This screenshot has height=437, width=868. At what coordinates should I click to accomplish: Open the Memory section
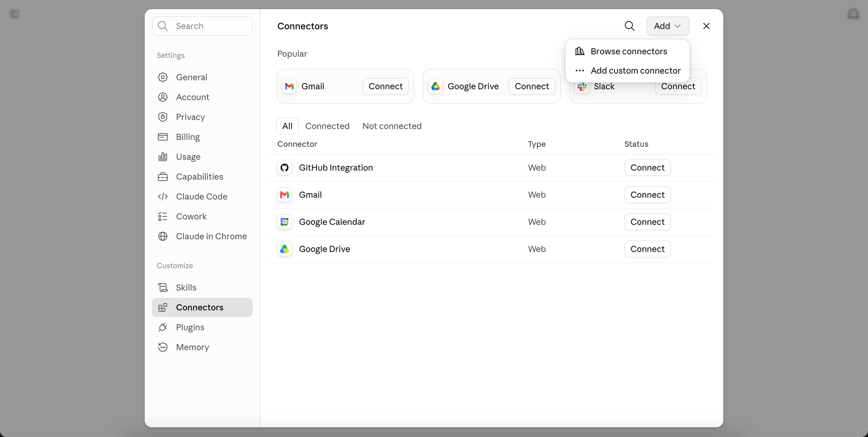click(202, 347)
